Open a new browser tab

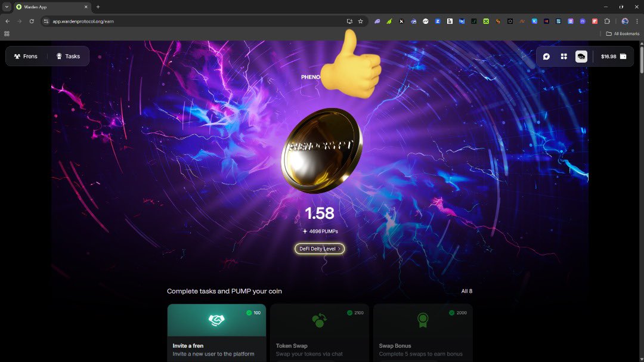coord(98,7)
